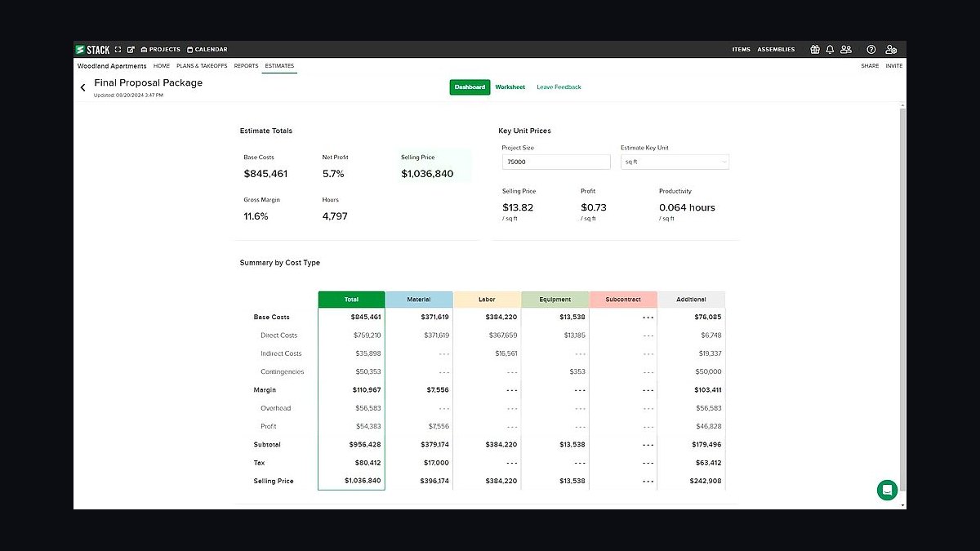Click the $13.82 per sq ft price
Image resolution: width=980 pixels, height=551 pixels.
518,207
